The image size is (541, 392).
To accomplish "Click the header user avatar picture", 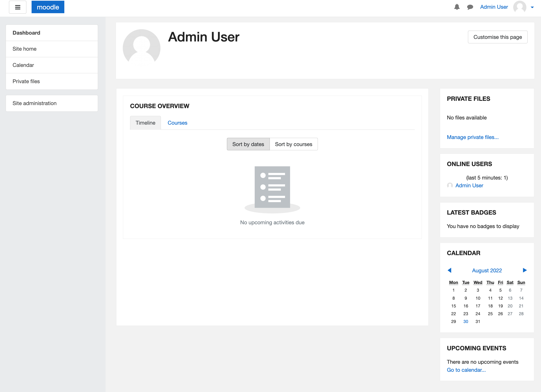I will [x=520, y=7].
